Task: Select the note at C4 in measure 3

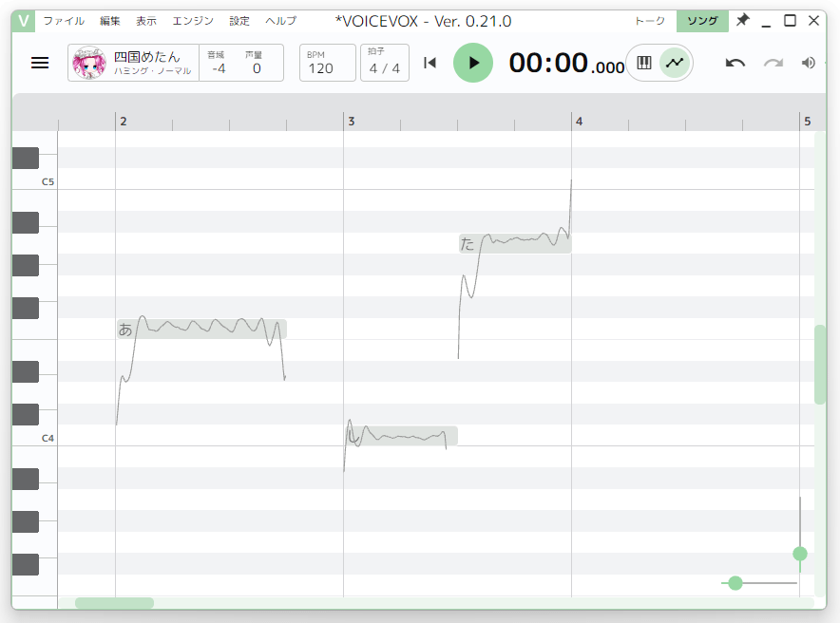Action: click(x=401, y=436)
